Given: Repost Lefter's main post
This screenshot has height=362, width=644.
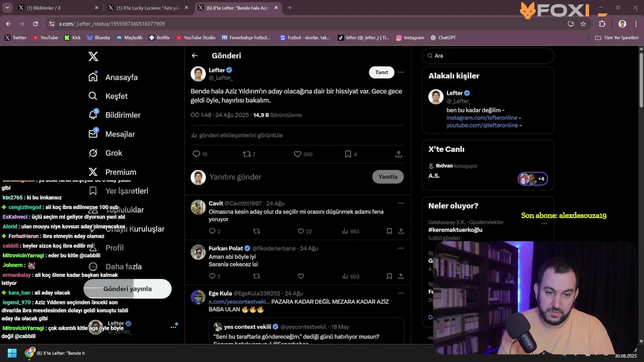Looking at the screenshot, I should pos(247,154).
